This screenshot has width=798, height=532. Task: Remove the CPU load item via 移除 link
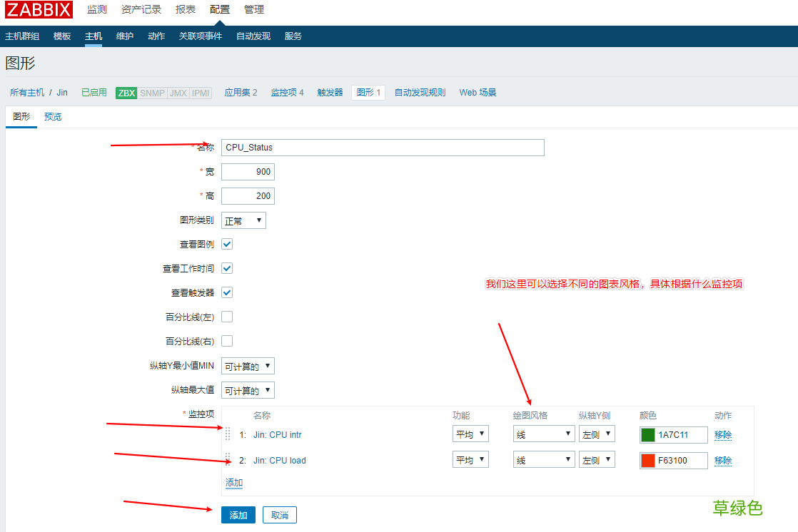723,461
